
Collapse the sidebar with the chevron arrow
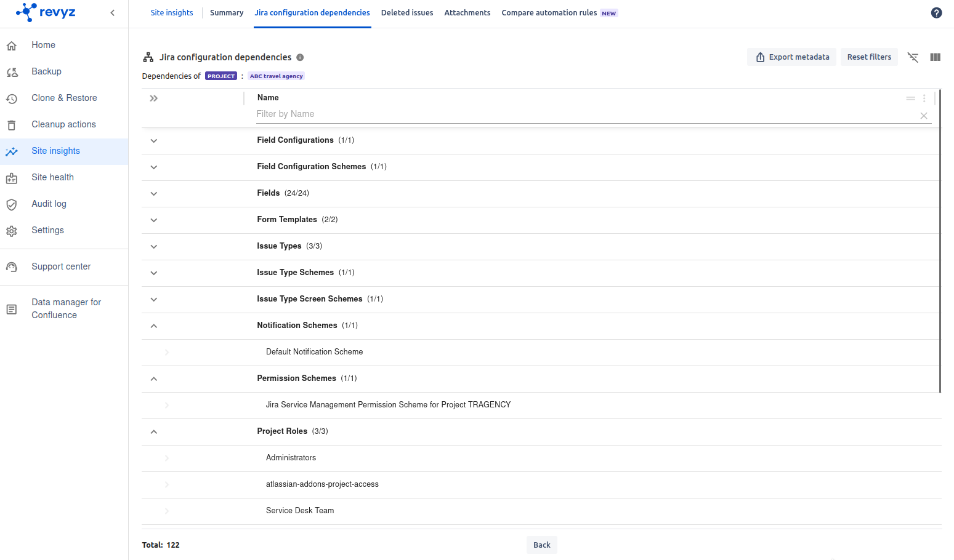pos(112,13)
